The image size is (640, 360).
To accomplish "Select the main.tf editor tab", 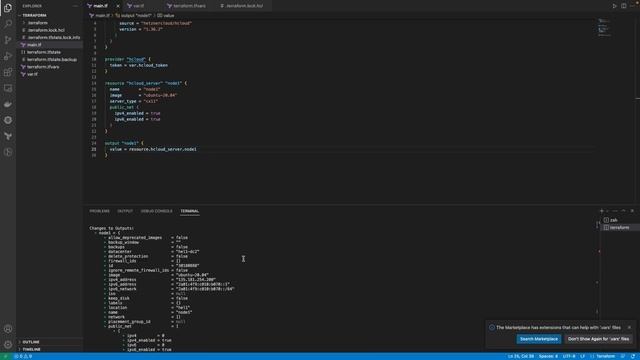I will [100, 6].
